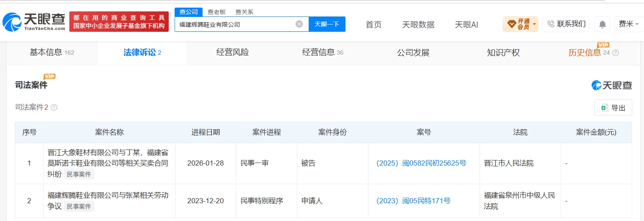Click the help icon beside 司法案件2

[54, 108]
